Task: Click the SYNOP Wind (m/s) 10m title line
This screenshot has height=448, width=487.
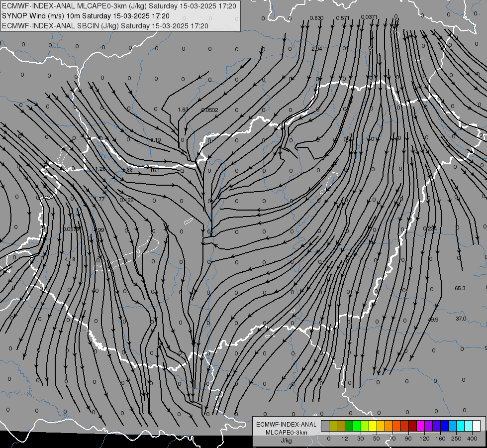Action: [x=86, y=16]
